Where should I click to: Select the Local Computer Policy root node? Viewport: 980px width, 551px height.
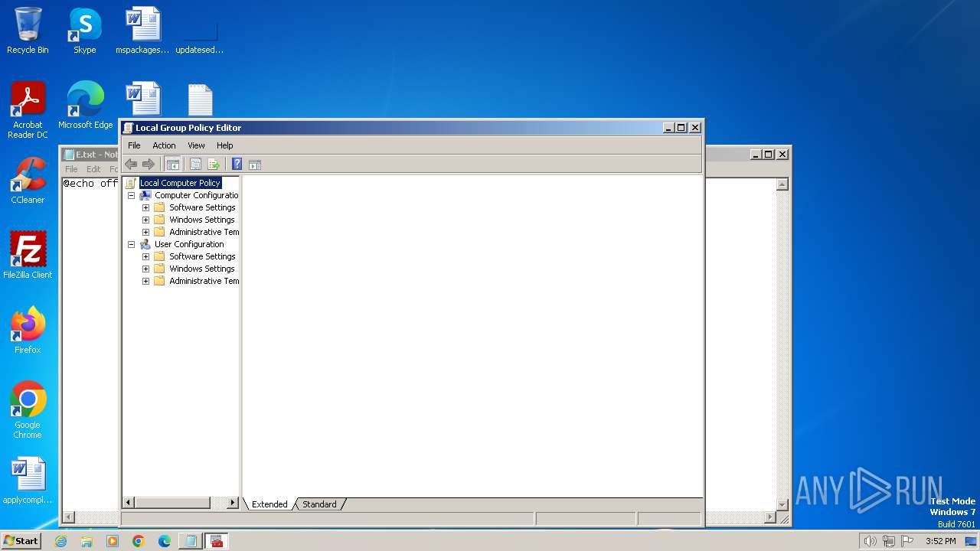pyautogui.click(x=180, y=183)
